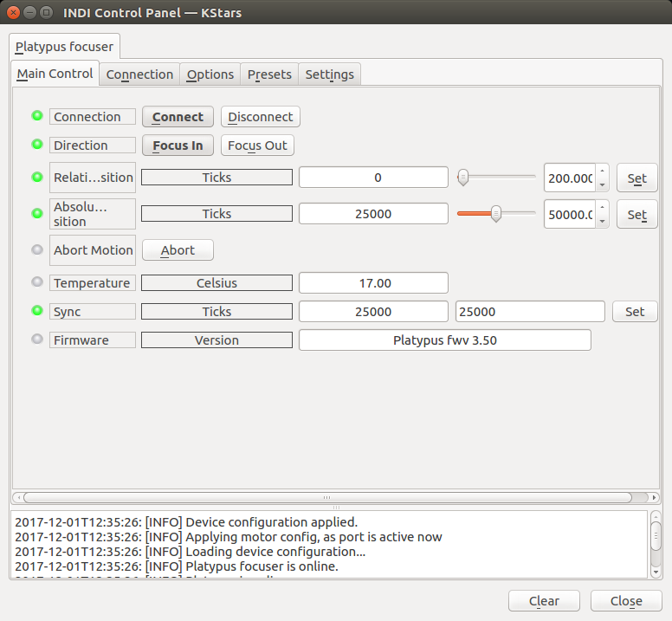Set the absolute position value
The width and height of the screenshot is (672, 621).
pyautogui.click(x=636, y=214)
